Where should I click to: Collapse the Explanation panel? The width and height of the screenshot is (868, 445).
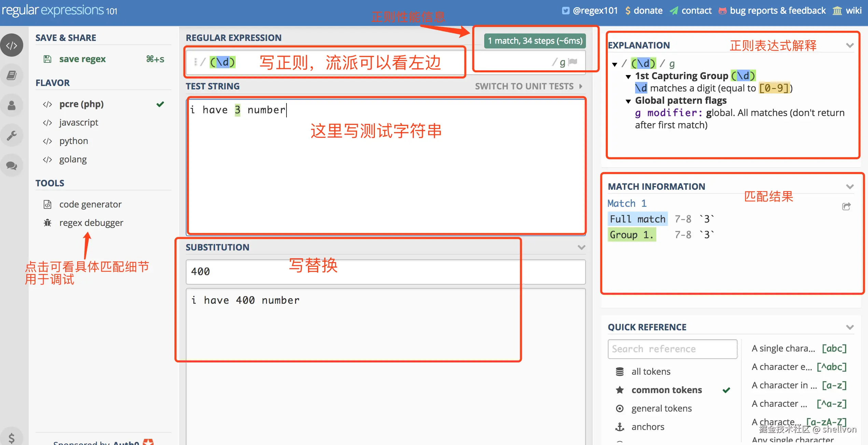[850, 45]
